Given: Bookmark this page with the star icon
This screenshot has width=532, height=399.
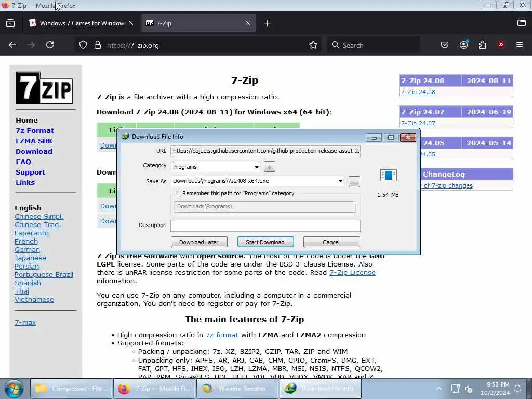Looking at the screenshot, I should coord(313,45).
